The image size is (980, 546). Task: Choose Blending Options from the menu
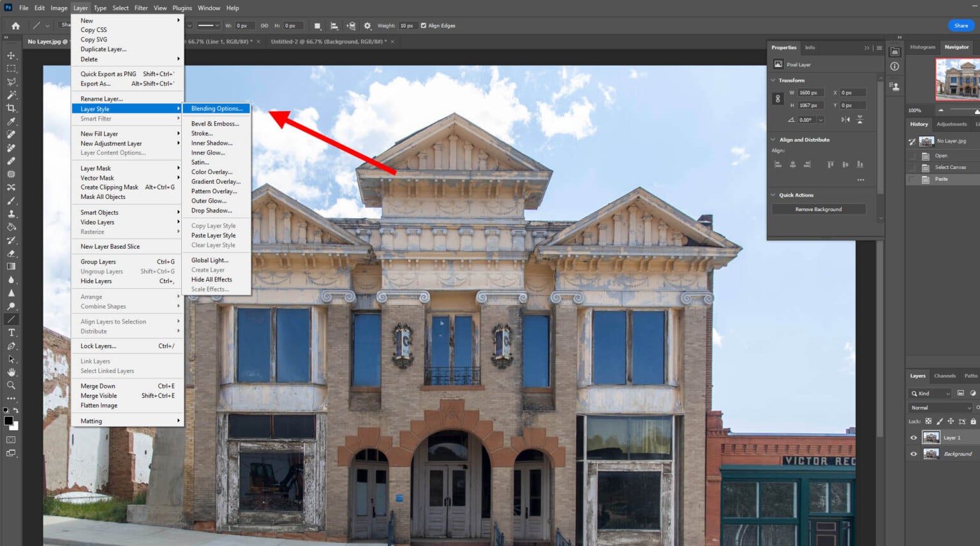click(216, 108)
